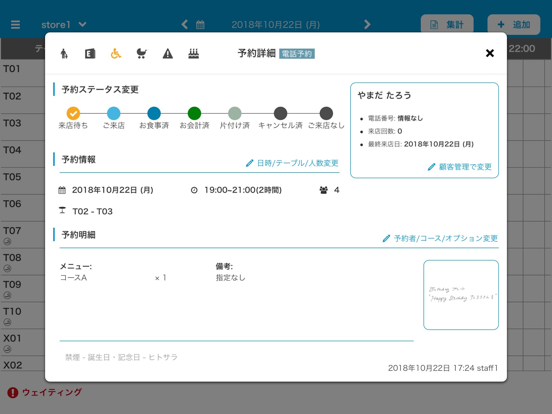This screenshot has height=414, width=552.
Task: Open the handwritten memo thumbnail
Action: pos(461,295)
